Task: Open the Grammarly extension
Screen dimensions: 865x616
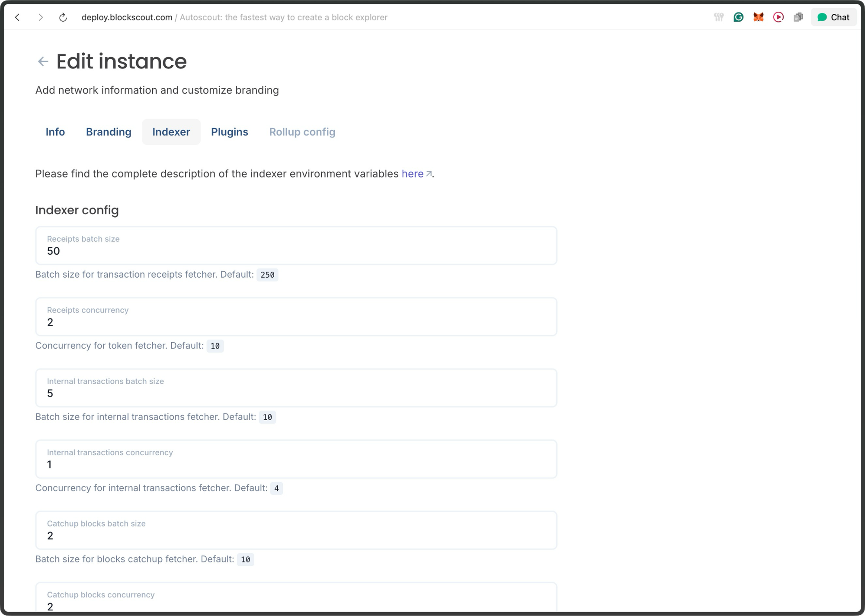Action: click(738, 17)
